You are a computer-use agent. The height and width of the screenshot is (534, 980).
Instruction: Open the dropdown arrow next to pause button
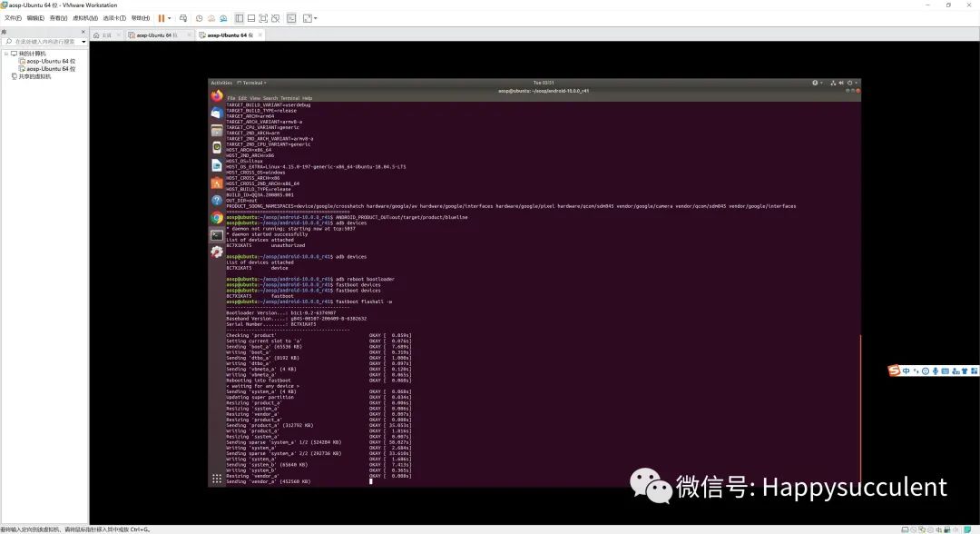pos(170,18)
